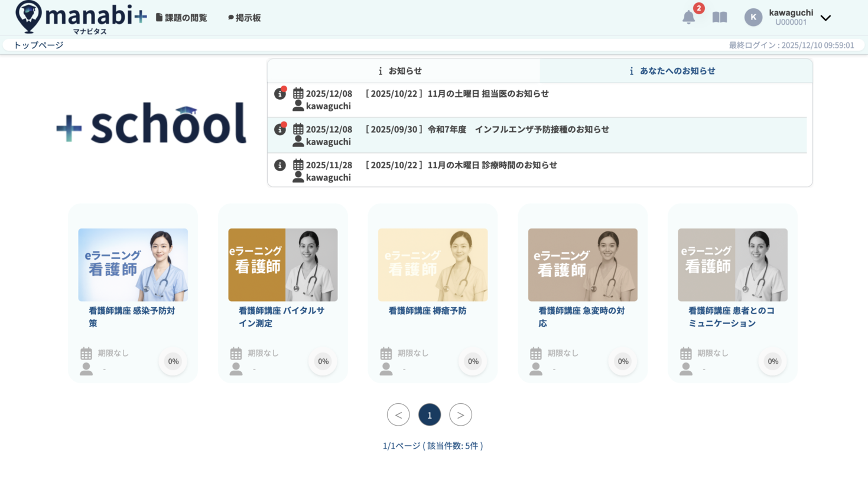Click calendar icon on 感染予防対策 course card
Screen dimensions: 868x490
(x=86, y=354)
